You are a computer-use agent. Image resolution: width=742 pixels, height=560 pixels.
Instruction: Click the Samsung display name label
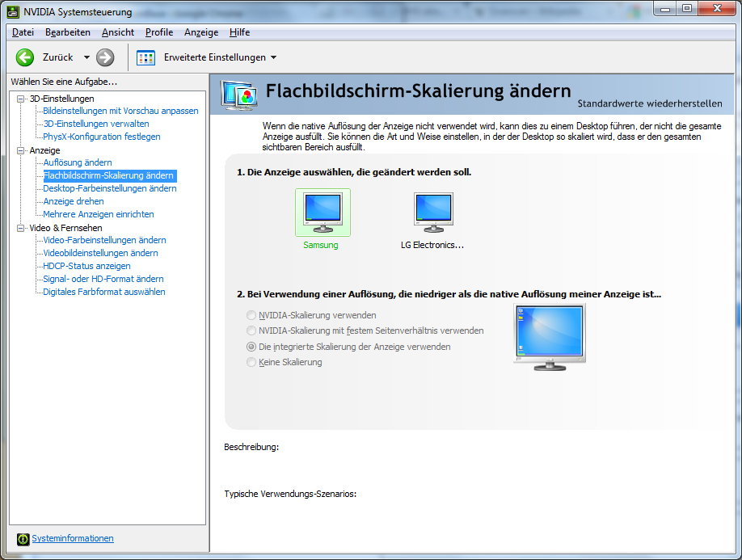(x=321, y=245)
